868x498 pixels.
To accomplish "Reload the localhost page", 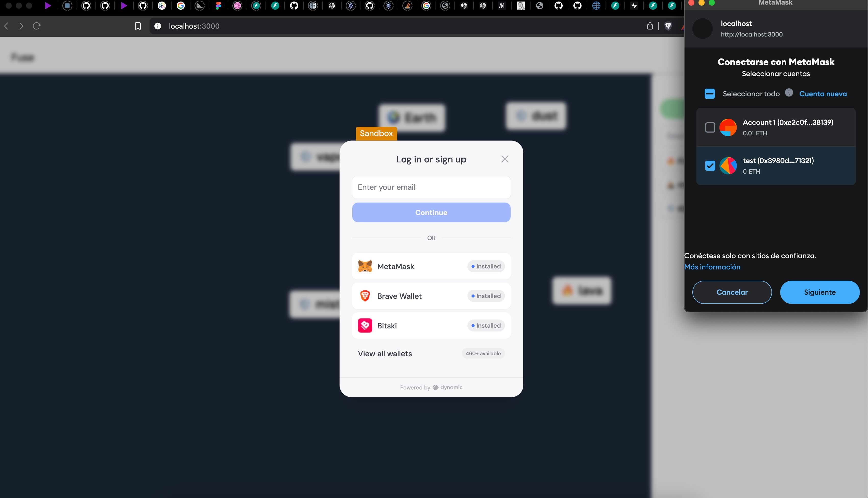I will (37, 26).
